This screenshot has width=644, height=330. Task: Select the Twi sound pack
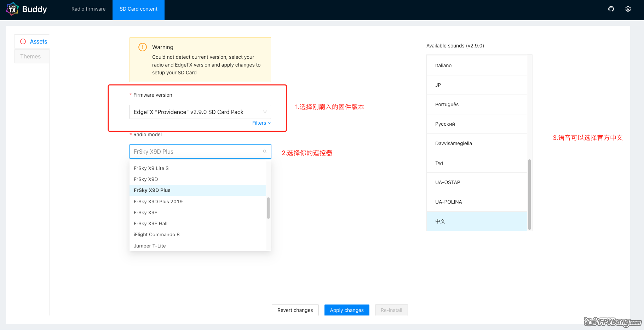[477, 163]
